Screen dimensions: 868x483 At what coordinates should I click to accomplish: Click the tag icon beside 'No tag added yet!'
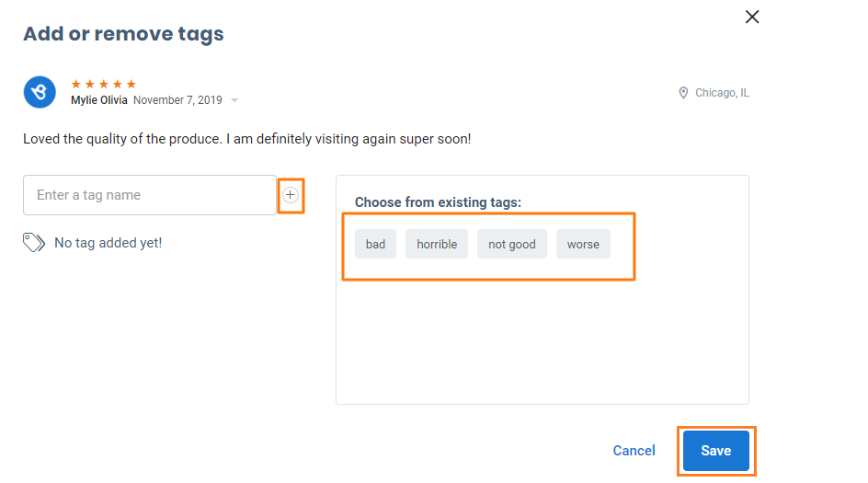[x=34, y=243]
